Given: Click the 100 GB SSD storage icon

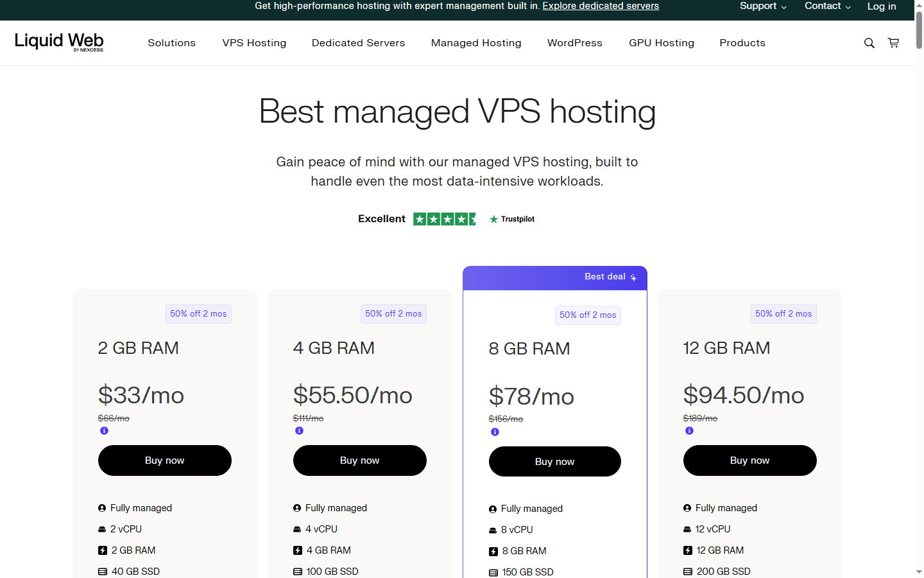Looking at the screenshot, I should (x=298, y=572).
